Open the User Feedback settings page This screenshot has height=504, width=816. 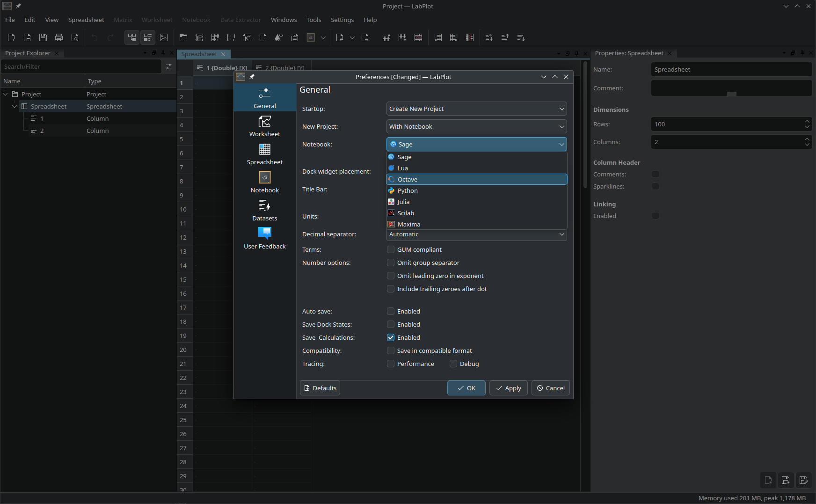264,238
